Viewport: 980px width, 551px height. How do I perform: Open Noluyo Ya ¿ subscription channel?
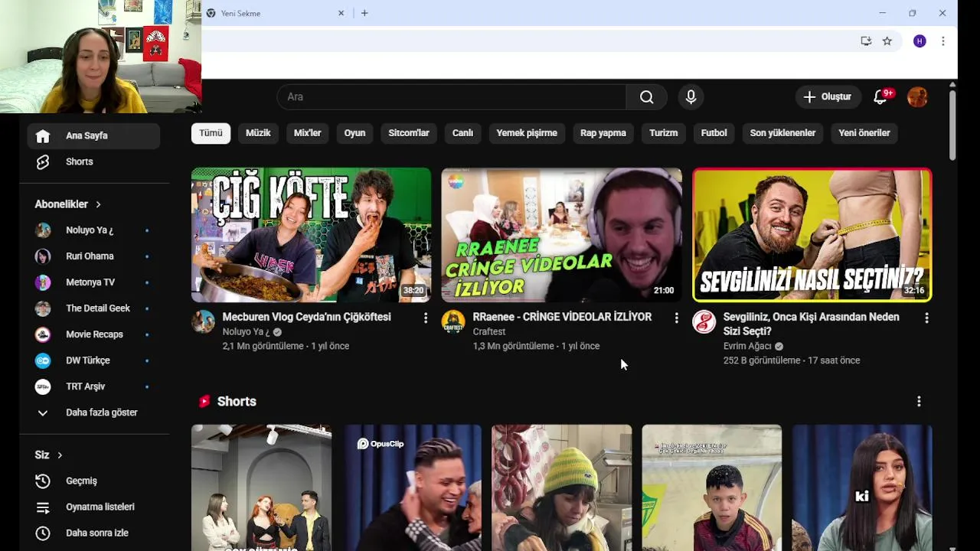pos(93,230)
